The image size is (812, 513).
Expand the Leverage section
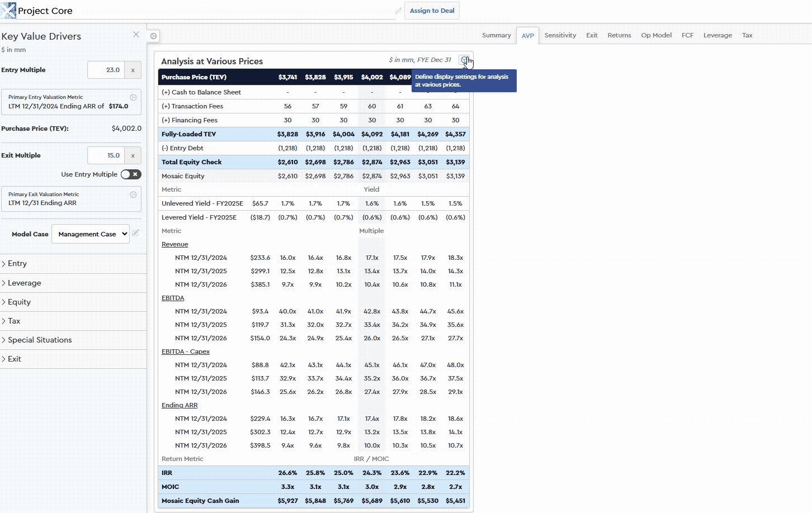(x=25, y=283)
